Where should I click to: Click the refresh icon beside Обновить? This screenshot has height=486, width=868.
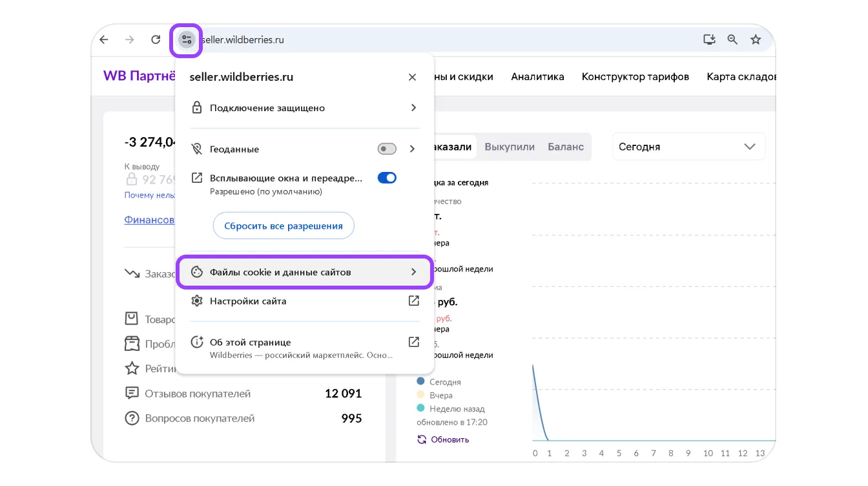422,439
